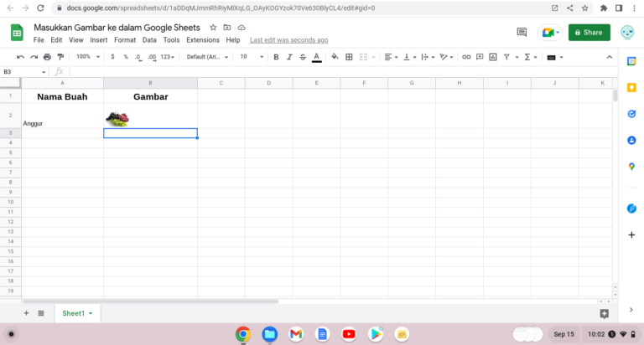Open the font family dropdown

(207, 57)
